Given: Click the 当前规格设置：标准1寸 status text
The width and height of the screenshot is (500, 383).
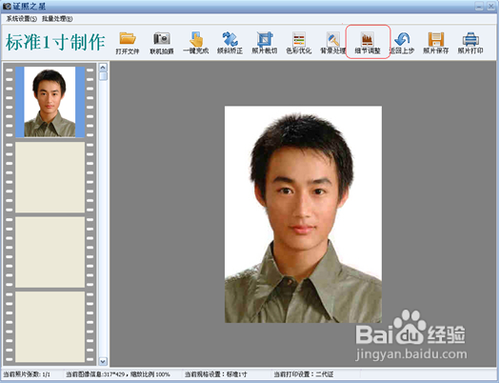Looking at the screenshot, I should tap(216, 374).
